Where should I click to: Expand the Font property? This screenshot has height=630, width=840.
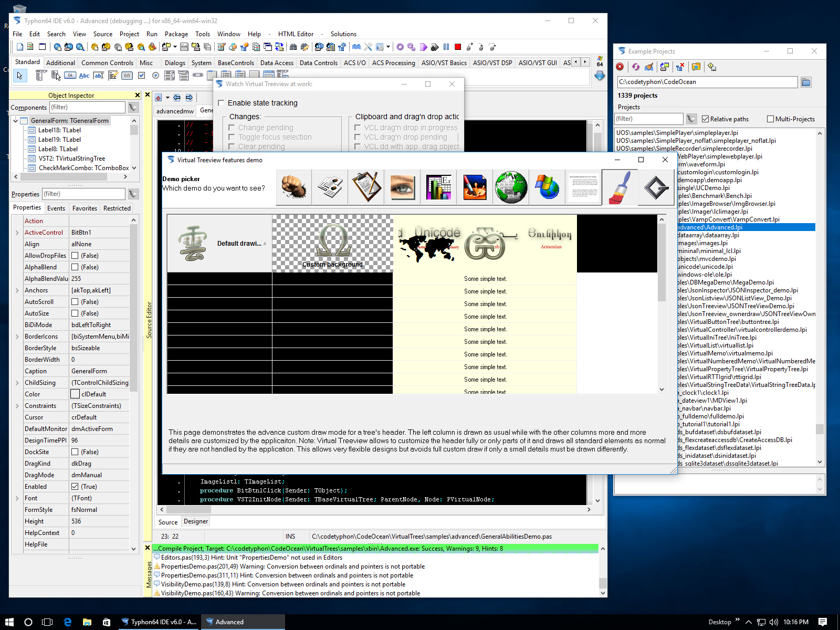[x=17, y=498]
